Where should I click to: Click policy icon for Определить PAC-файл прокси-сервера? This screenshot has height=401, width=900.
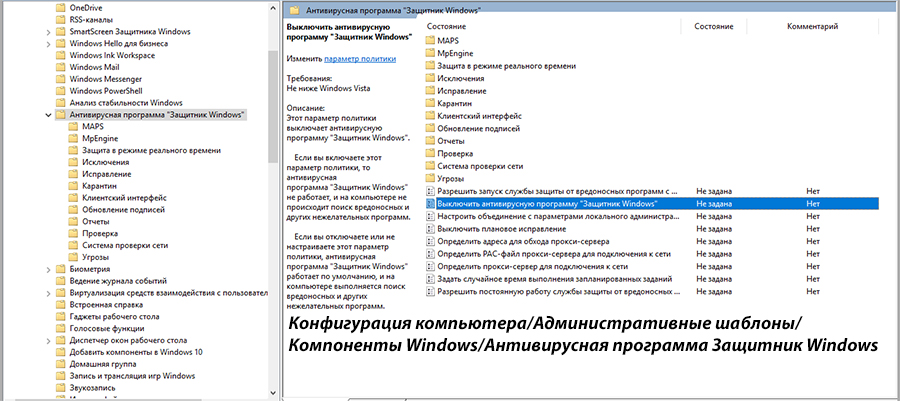[x=430, y=254]
